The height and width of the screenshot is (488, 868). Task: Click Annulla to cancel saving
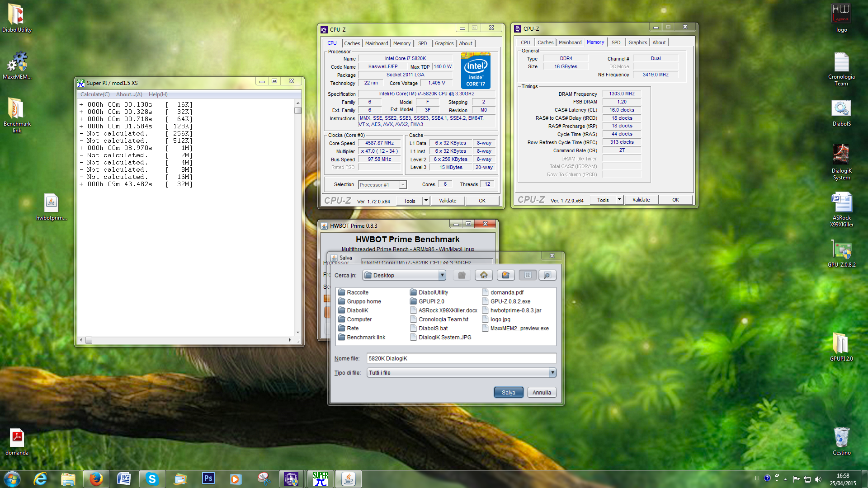point(542,393)
